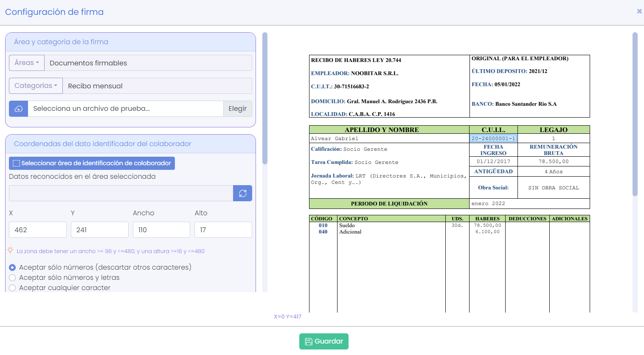Enable 'Aceptar cualquier caracter' radio button
Viewport: 644px width, 355px height.
click(x=12, y=288)
